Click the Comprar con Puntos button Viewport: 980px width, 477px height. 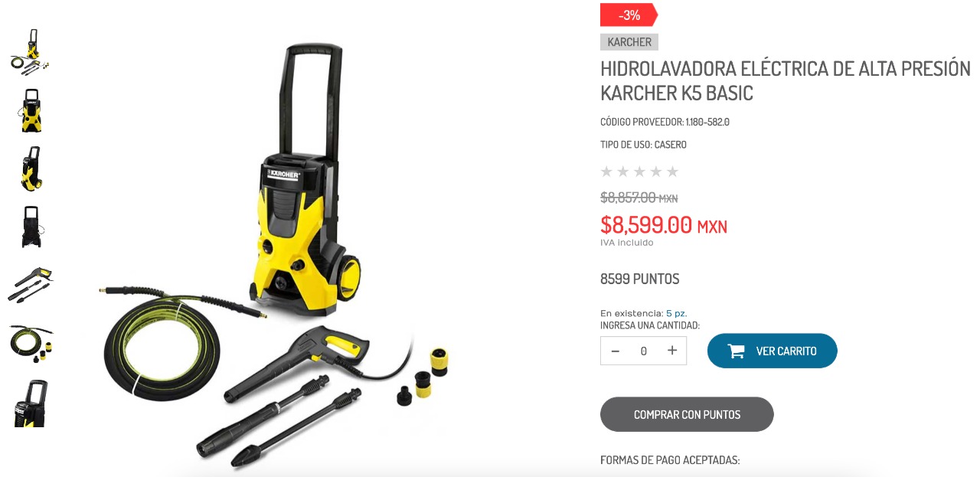(x=687, y=414)
